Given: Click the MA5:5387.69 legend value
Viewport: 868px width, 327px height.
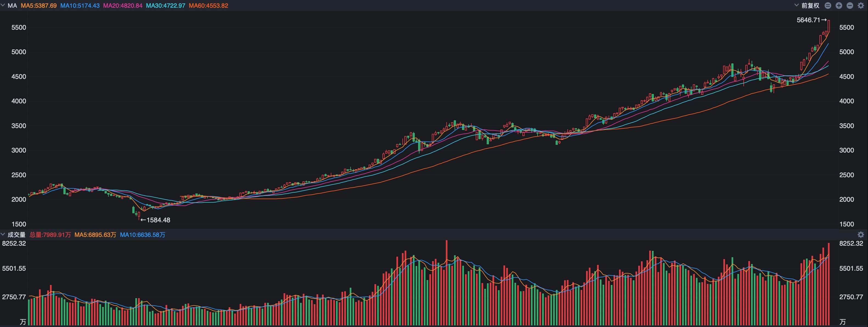Looking at the screenshot, I should click(x=39, y=5).
